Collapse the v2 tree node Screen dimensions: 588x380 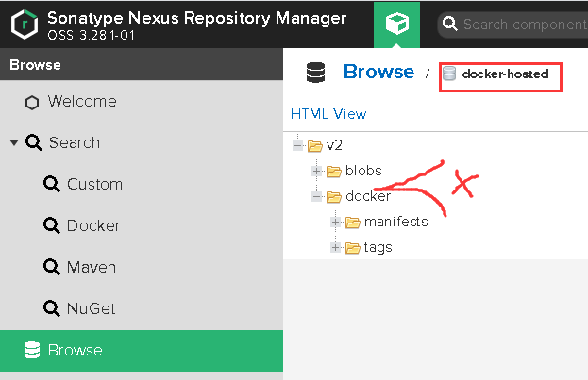coord(297,146)
